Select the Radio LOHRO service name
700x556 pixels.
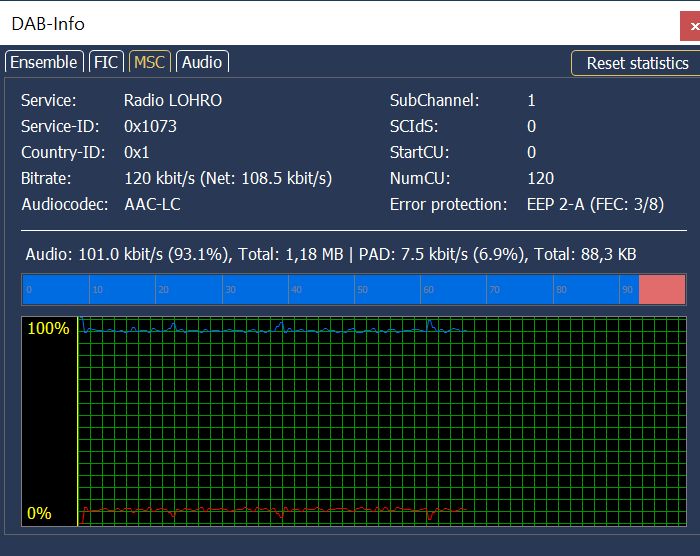pos(173,100)
